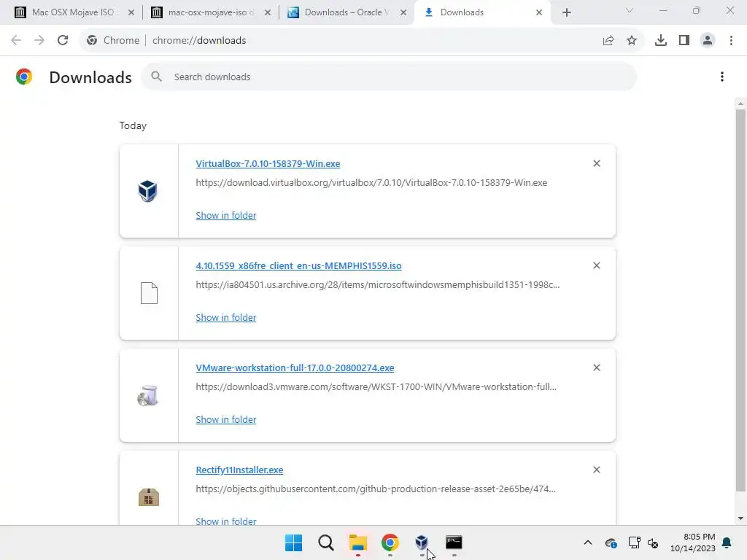Click the download3.vmware.com source URL text
Screen dimensions: 747x560
pyautogui.click(x=376, y=386)
